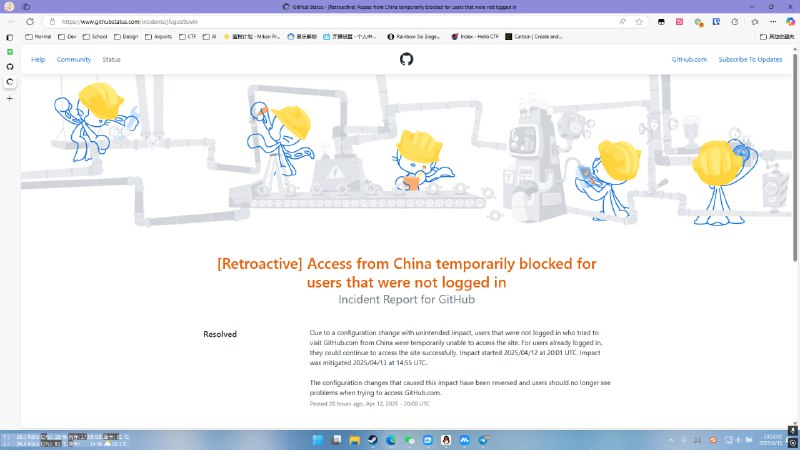
Task: Open browser settings and more (three dots)
Action: (x=771, y=21)
